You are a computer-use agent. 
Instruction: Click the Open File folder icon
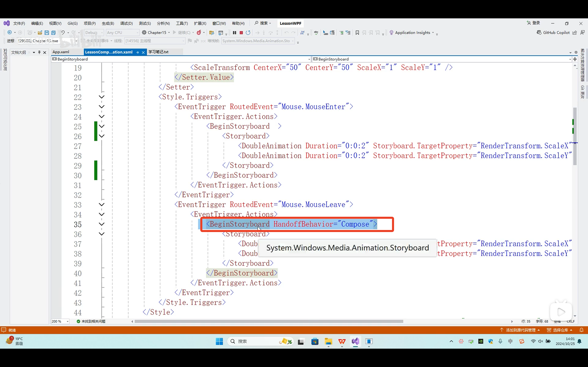coord(40,33)
